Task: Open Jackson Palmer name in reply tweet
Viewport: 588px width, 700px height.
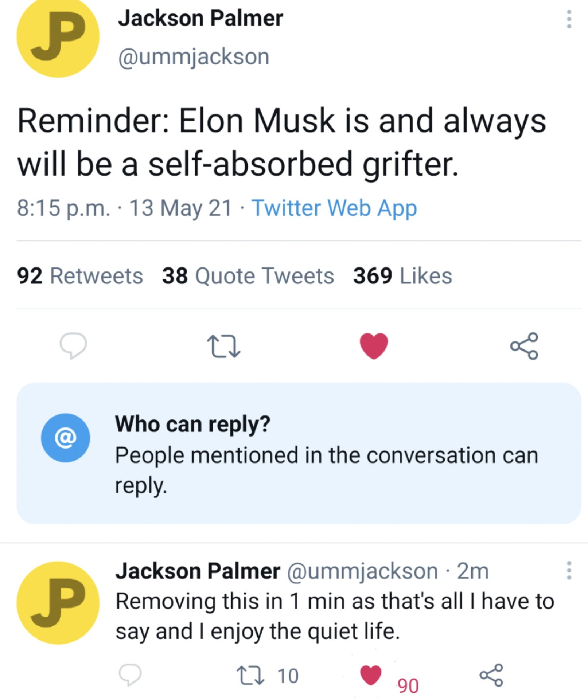Action: 198,571
